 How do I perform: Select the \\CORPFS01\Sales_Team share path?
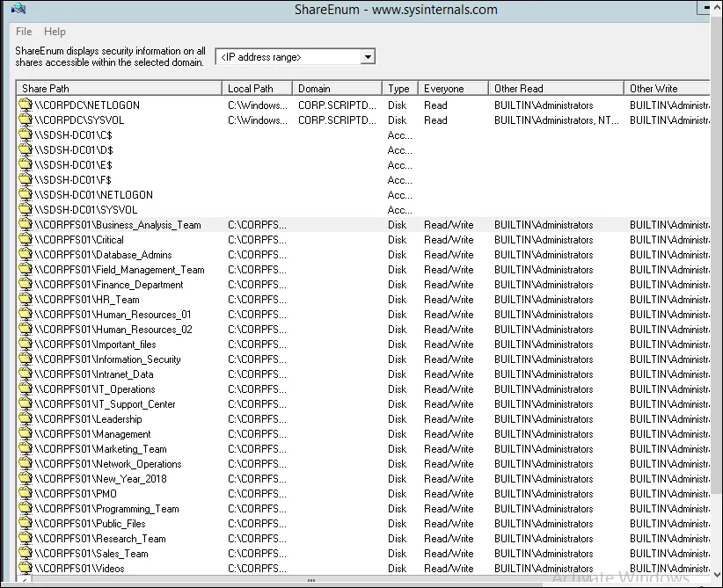coord(91,554)
